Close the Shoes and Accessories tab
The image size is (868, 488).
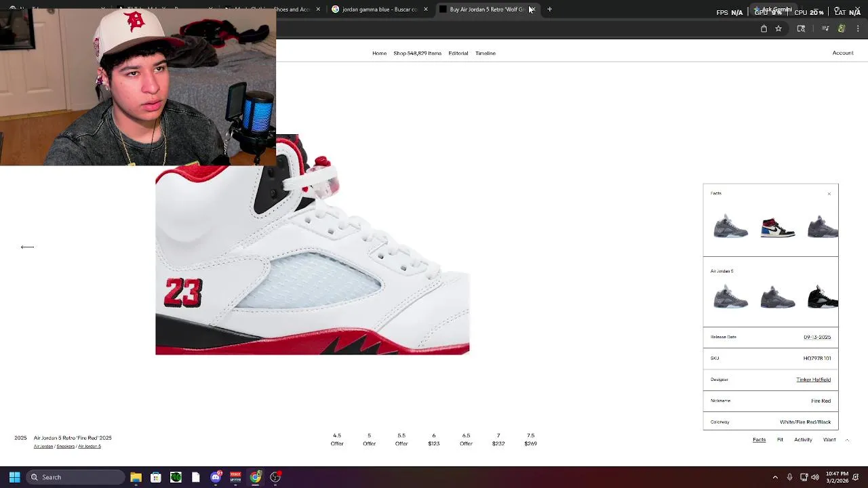tap(318, 9)
